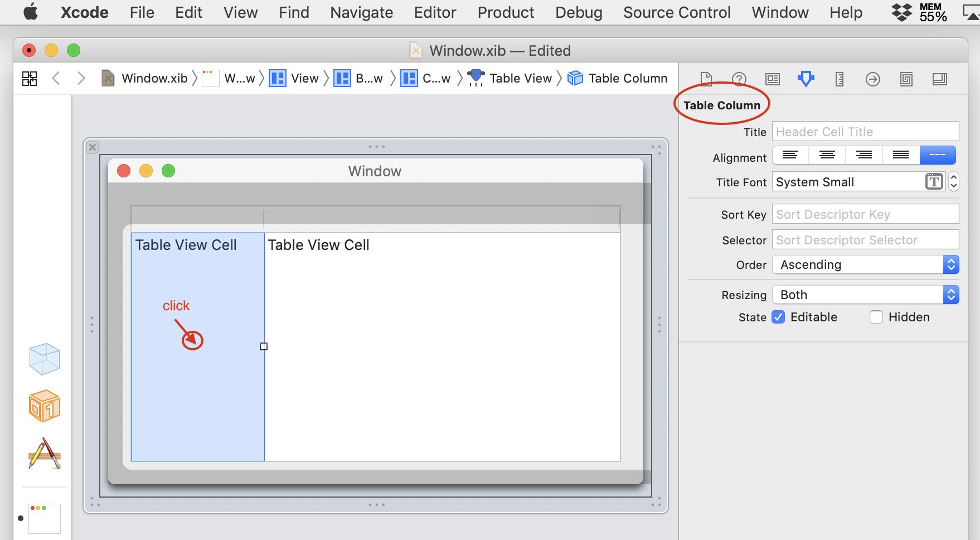Open the Size inspector

839,79
